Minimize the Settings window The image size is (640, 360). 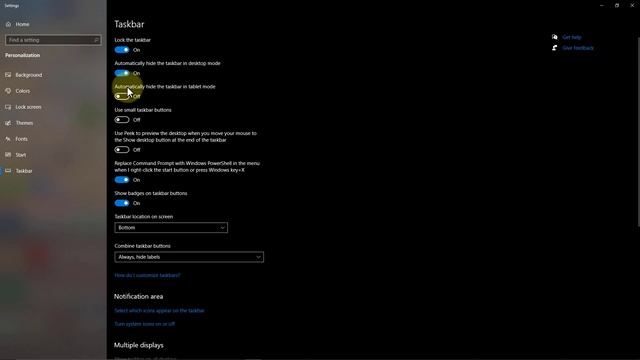point(602,5)
